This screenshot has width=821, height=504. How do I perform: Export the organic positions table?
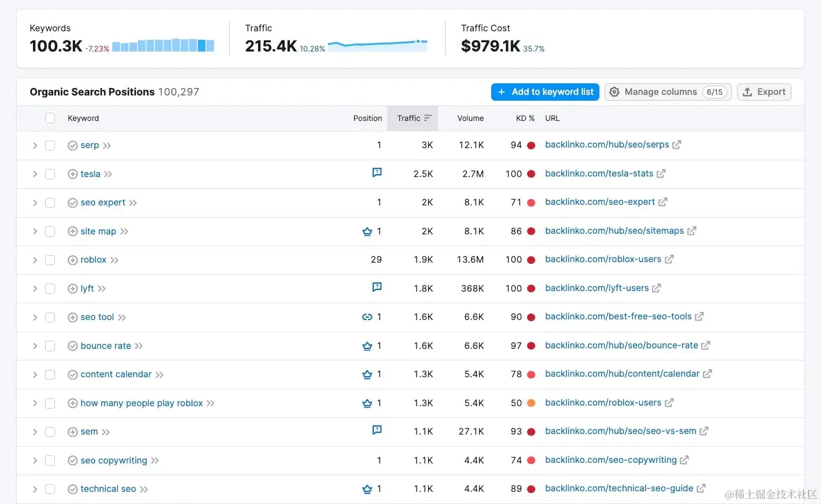click(764, 92)
